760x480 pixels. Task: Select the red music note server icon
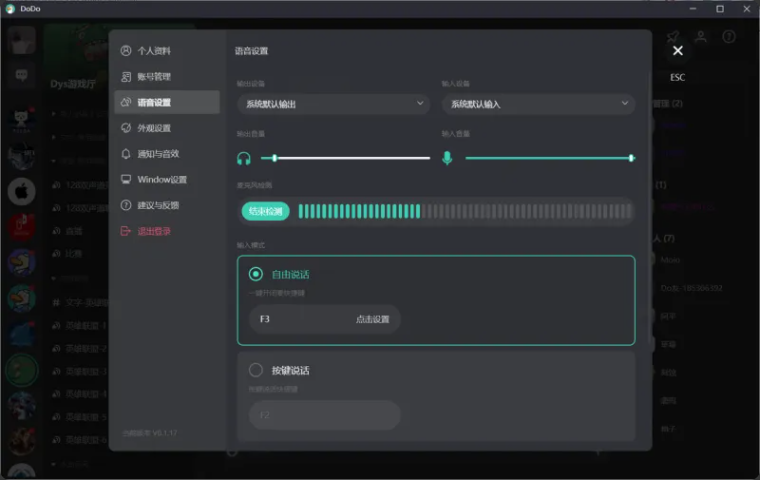coord(21,226)
